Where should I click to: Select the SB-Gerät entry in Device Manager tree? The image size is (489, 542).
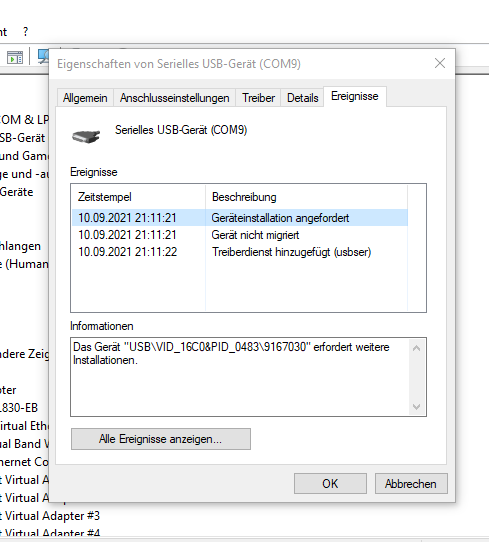[x=22, y=138]
